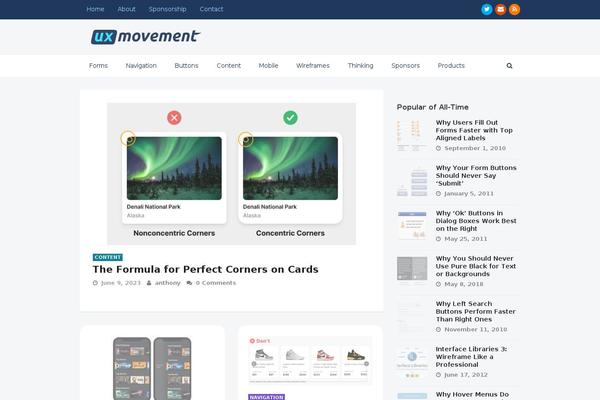
Task: Click the May 25, 2011 date
Action: (x=466, y=239)
